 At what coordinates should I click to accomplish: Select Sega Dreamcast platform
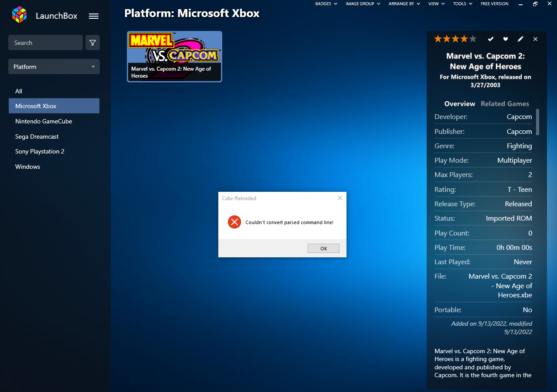point(54,136)
